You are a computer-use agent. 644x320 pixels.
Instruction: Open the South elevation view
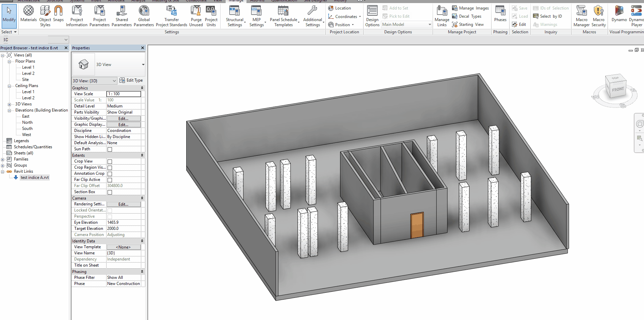pyautogui.click(x=27, y=129)
